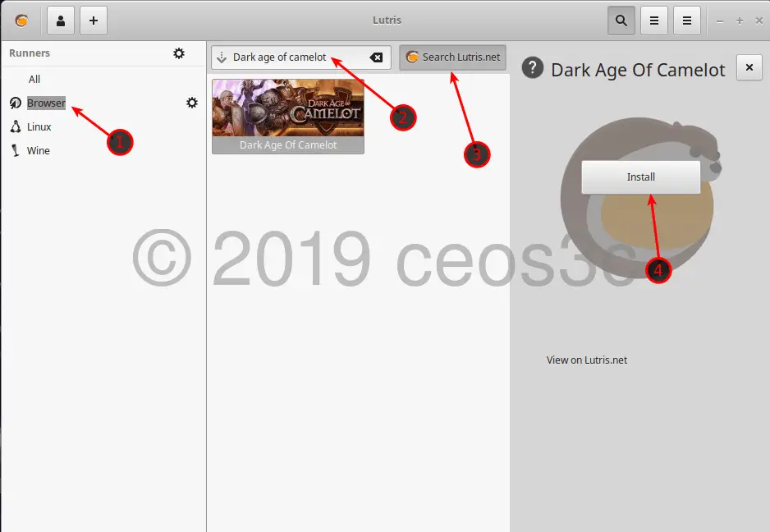Viewport: 770px width, 532px height.
Task: Open the gear settings beside Runners heading
Action: click(179, 53)
